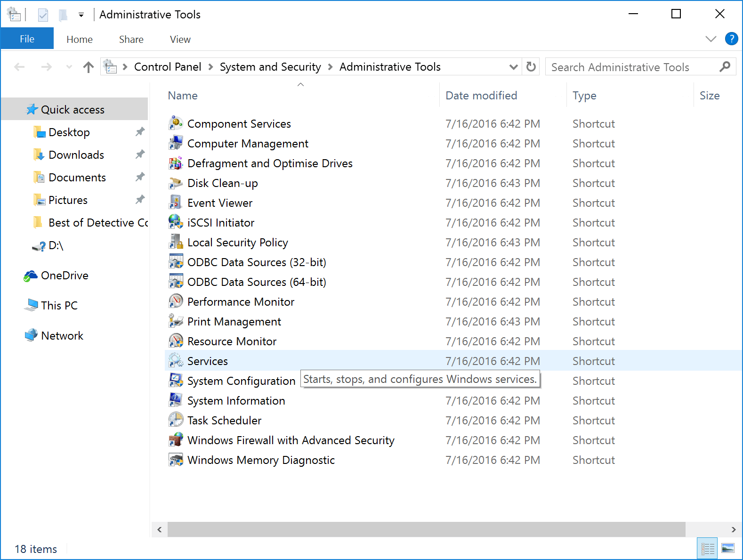Screen dimensions: 743x560
Task: Select the Task Scheduler clock icon
Action: [176, 420]
